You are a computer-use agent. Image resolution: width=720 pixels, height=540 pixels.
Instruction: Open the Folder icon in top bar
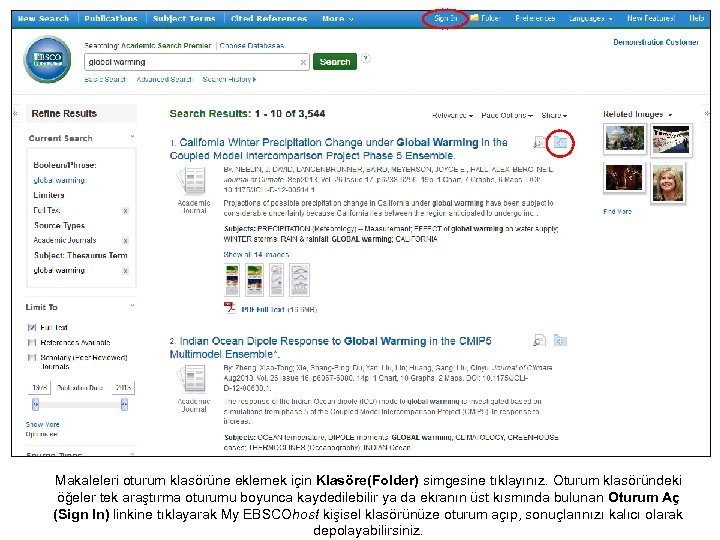point(474,18)
